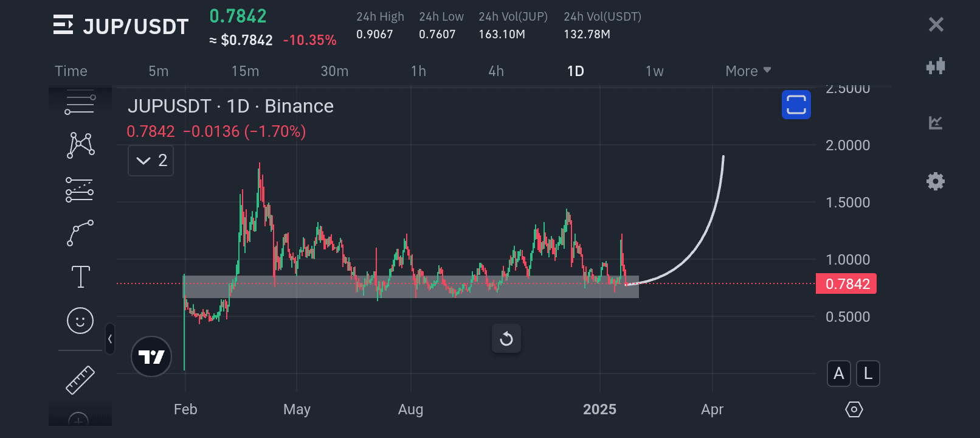The image size is (980, 438).
Task: Switch to 15m timeframe
Action: point(246,71)
